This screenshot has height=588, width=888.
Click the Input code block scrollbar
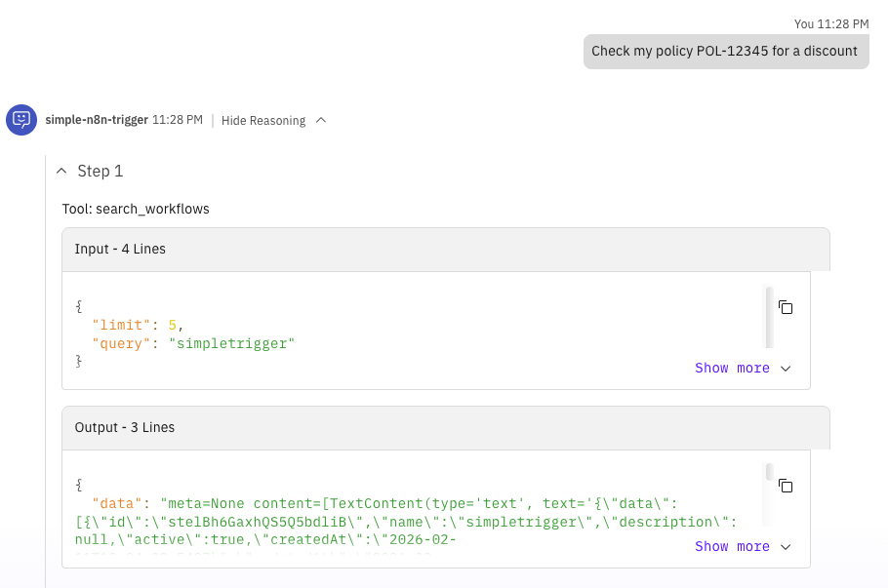[769, 317]
